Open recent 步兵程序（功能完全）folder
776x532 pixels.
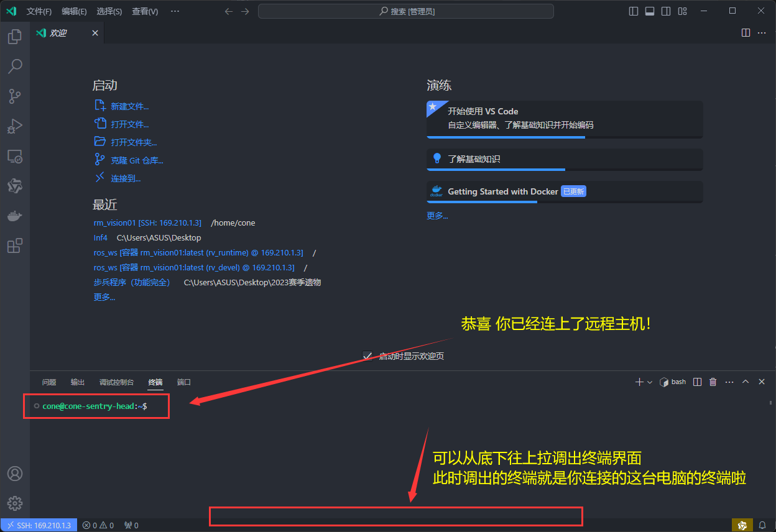point(132,282)
